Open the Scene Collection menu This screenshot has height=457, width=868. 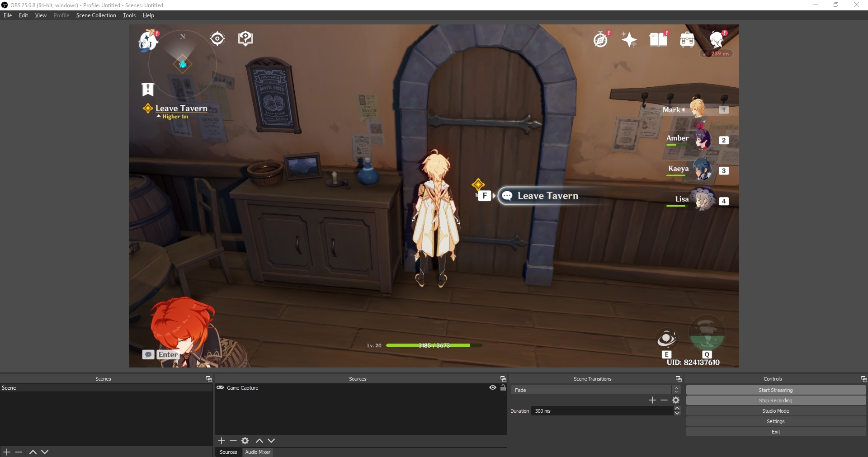(x=96, y=15)
